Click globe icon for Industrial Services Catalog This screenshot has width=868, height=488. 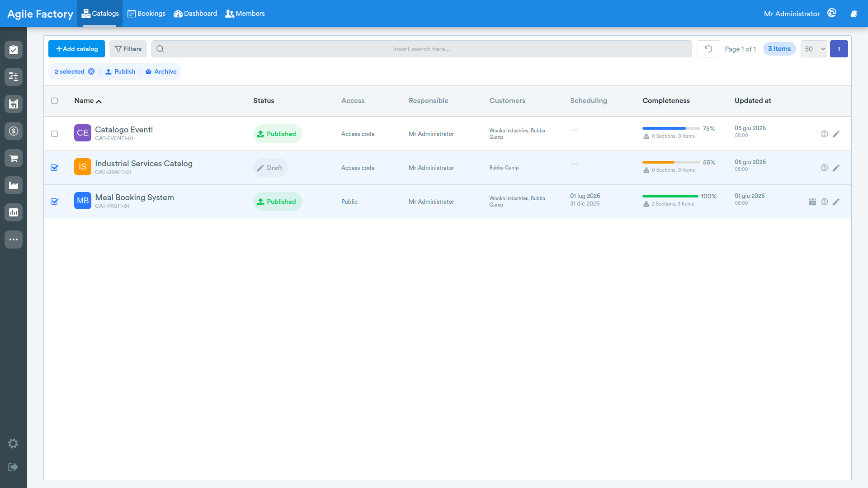coord(824,168)
